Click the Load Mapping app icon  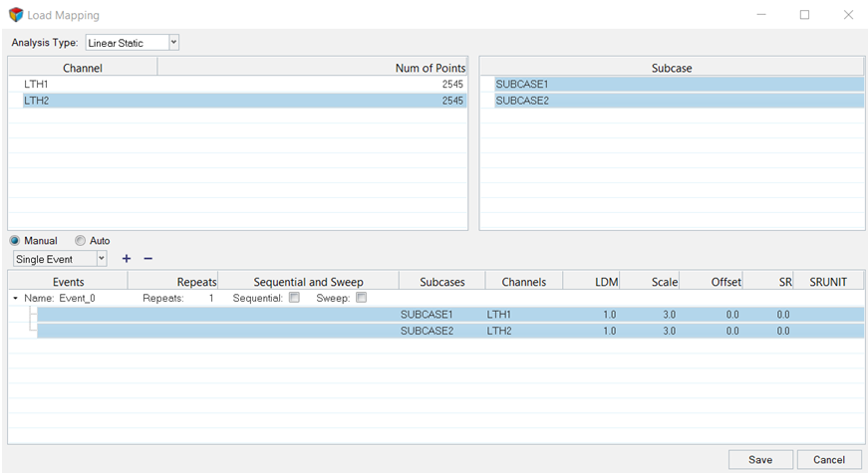coord(15,15)
